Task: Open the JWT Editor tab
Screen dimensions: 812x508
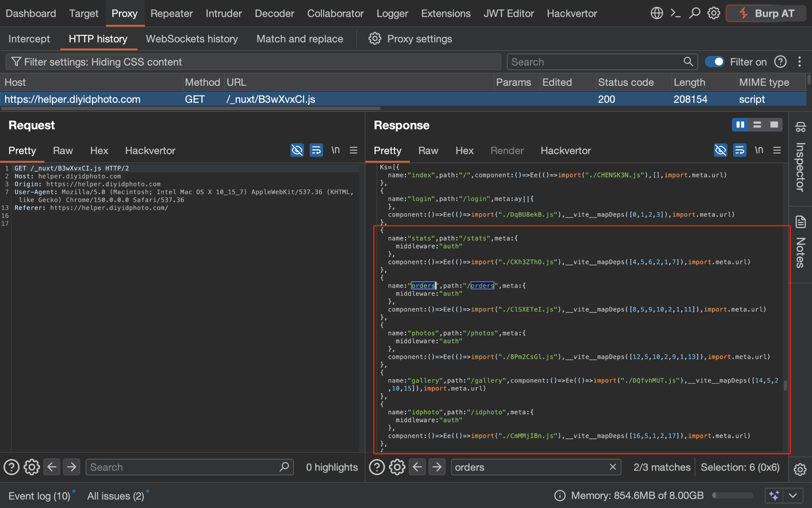Action: coord(509,13)
